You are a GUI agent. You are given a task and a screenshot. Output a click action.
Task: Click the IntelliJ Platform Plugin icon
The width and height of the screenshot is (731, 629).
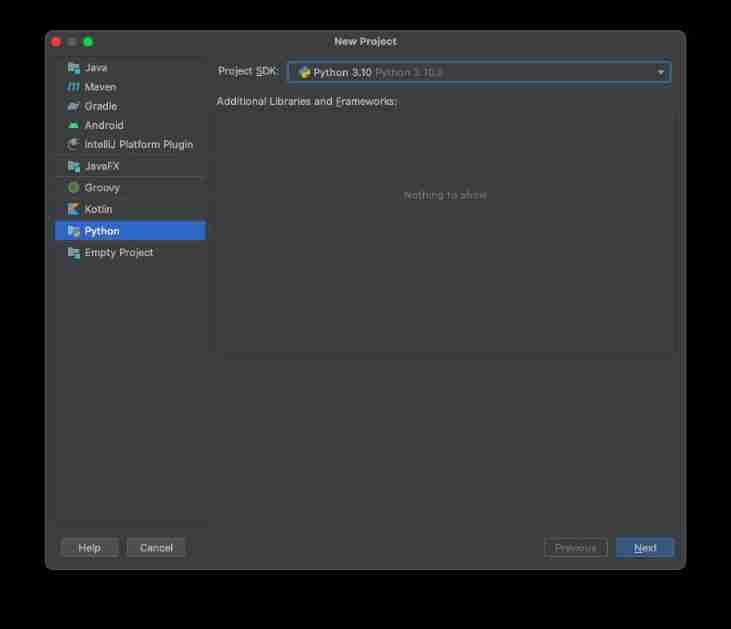coord(74,145)
